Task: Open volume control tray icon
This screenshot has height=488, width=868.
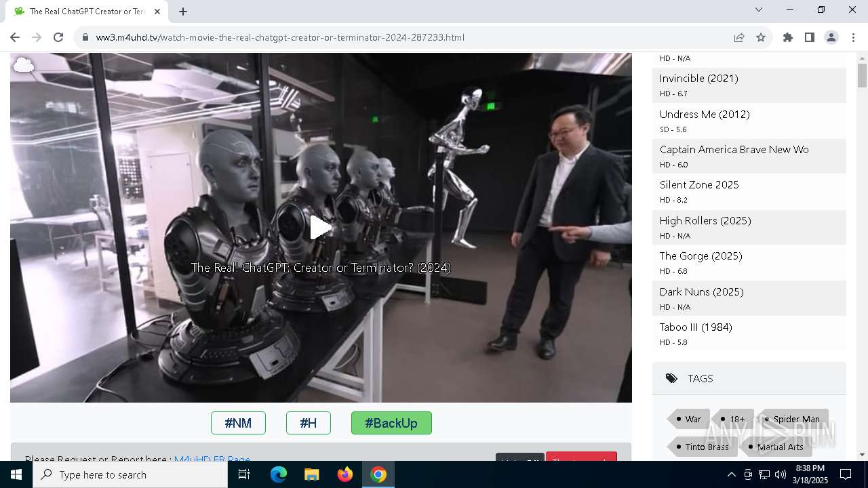Action: point(781,474)
